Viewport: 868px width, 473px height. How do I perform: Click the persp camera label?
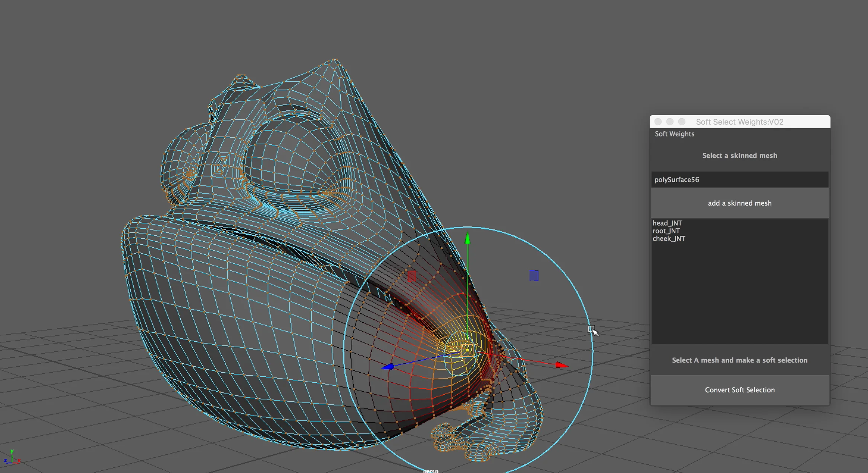click(431, 471)
